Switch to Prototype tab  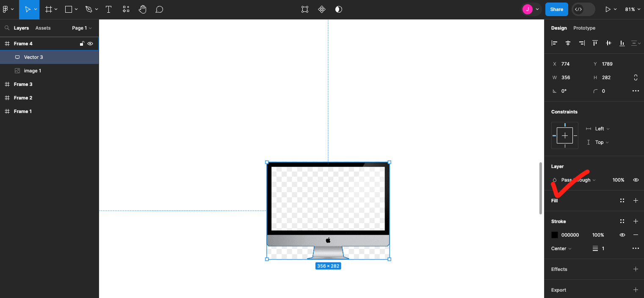coord(584,28)
